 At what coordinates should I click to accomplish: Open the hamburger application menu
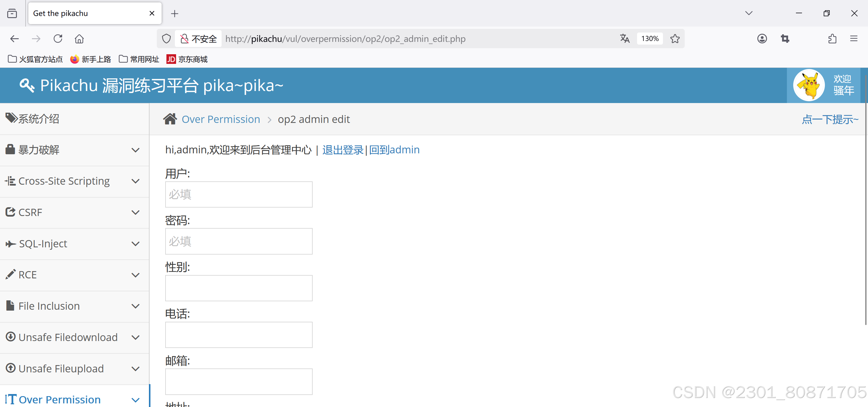pyautogui.click(x=854, y=39)
